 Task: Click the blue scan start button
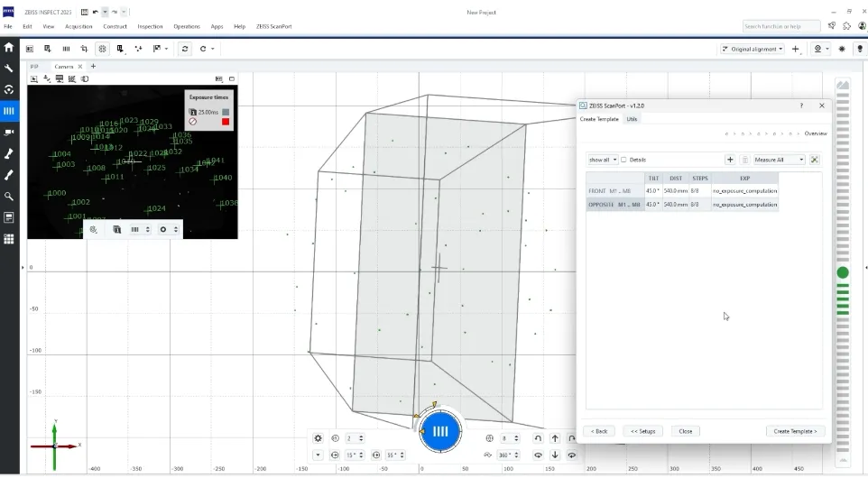tap(440, 432)
